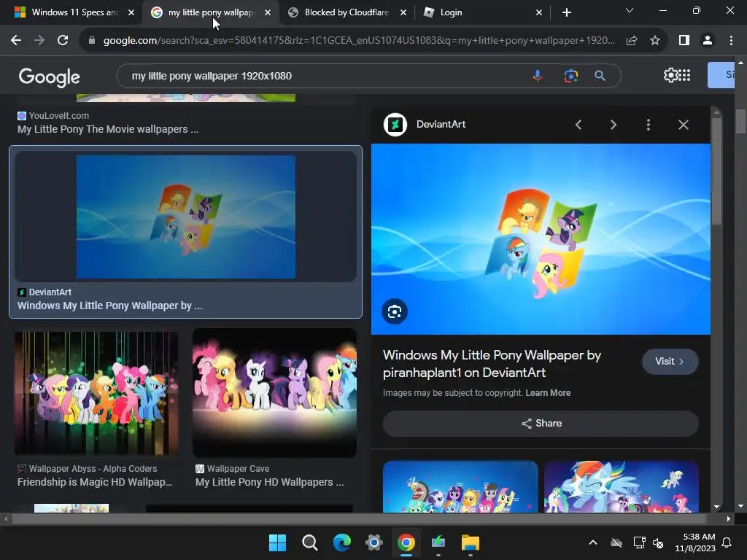
Task: Open the clock and date in taskbar
Action: [x=695, y=542]
